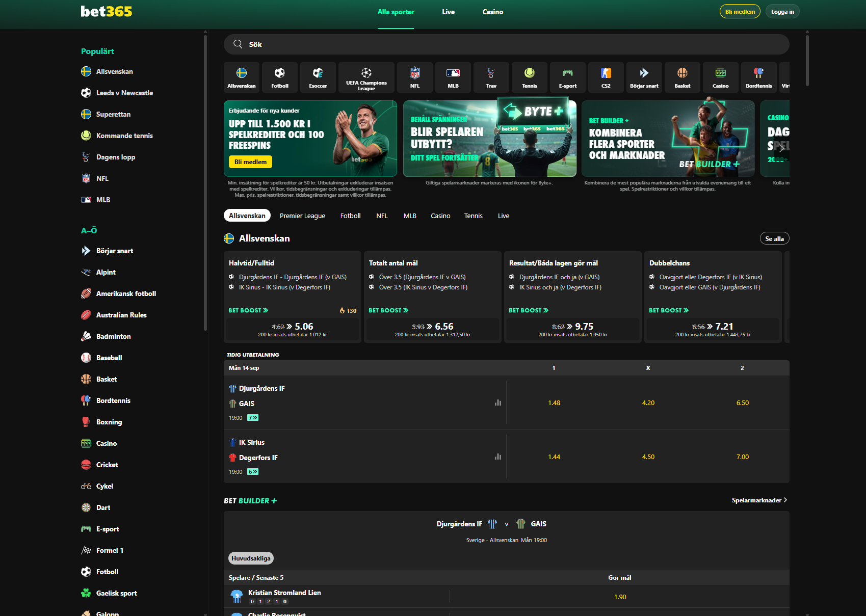
Task: Pick odds 1.48 for Djurgårdens IF win
Action: 554,403
